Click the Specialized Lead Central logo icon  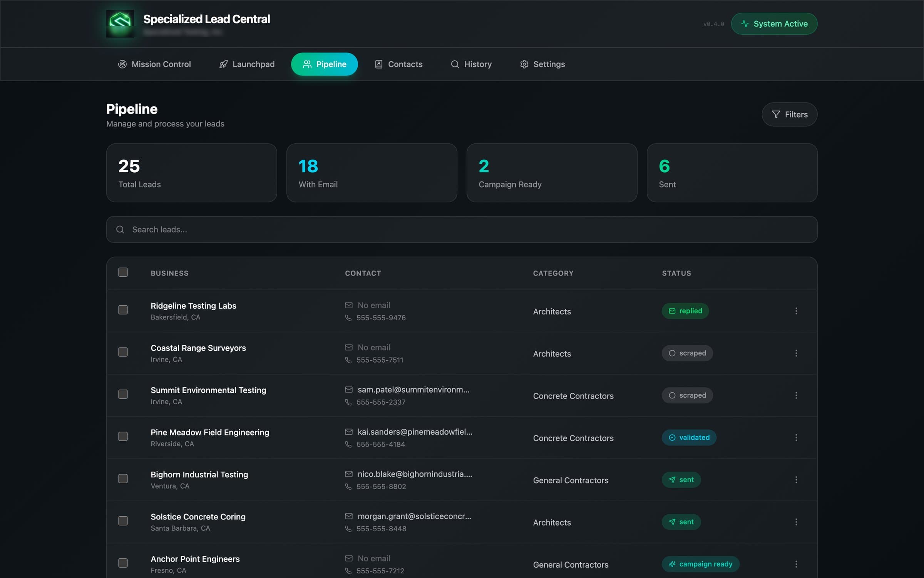120,24
